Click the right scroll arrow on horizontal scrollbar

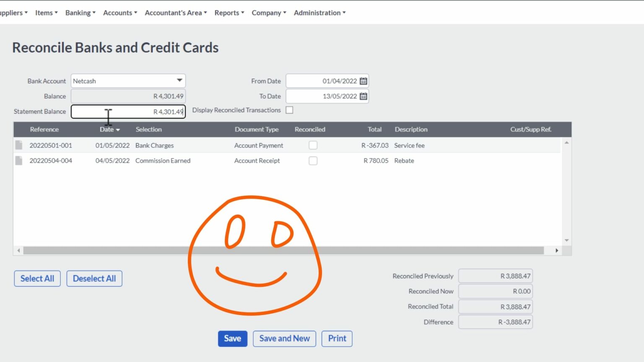click(x=557, y=250)
